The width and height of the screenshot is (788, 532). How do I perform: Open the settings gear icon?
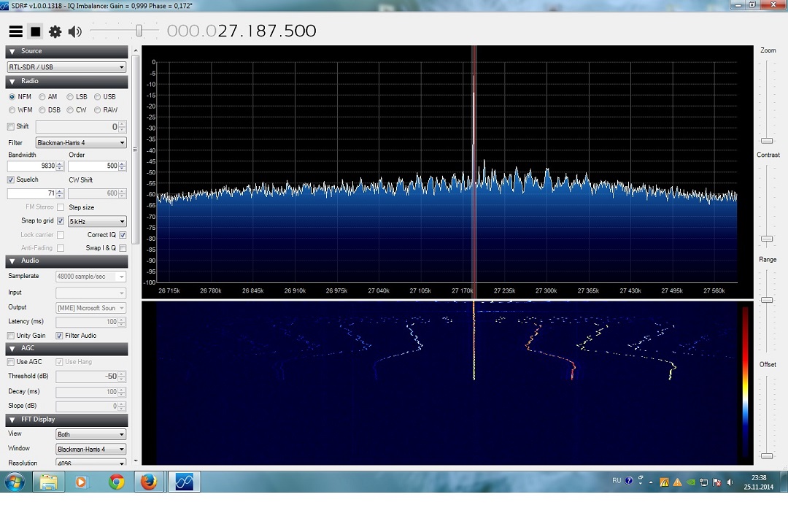[x=55, y=31]
